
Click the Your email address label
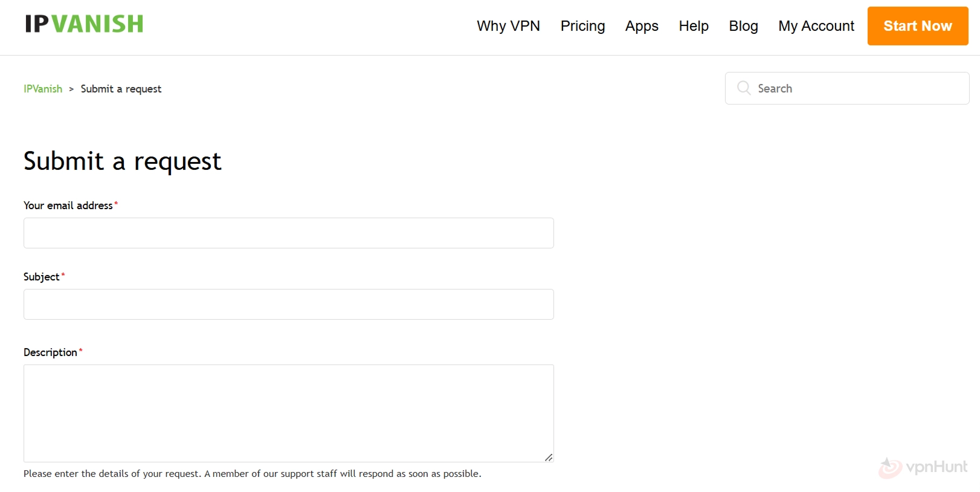[x=68, y=206]
